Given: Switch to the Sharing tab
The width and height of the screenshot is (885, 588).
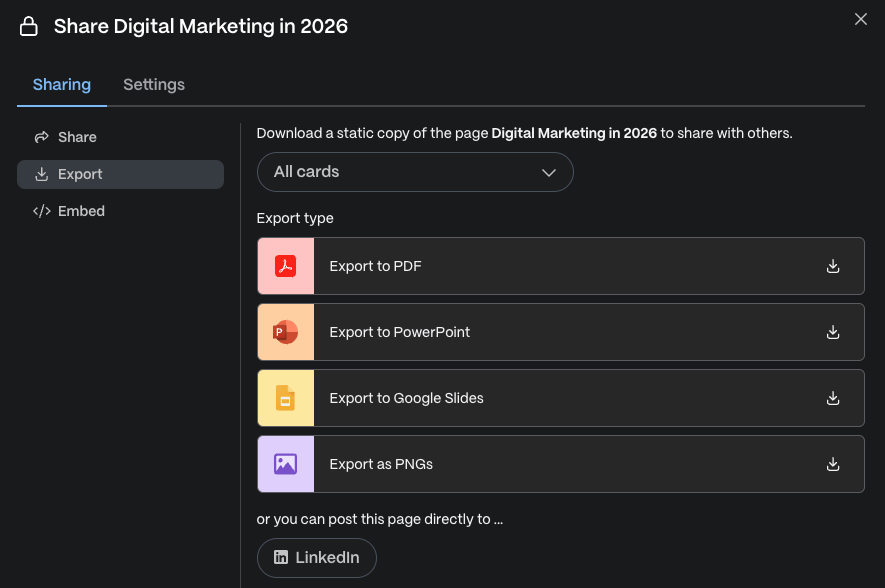Looking at the screenshot, I should (62, 85).
